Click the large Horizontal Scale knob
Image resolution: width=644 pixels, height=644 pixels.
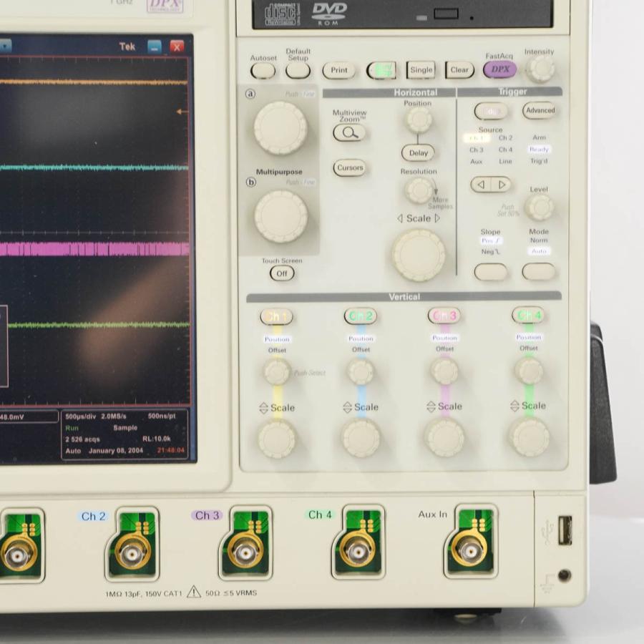click(419, 255)
